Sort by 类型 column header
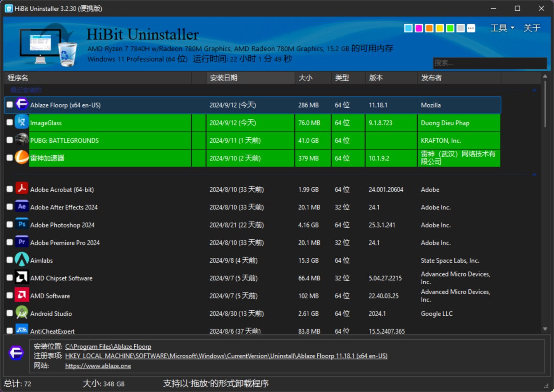This screenshot has height=392, width=554. tap(348, 78)
